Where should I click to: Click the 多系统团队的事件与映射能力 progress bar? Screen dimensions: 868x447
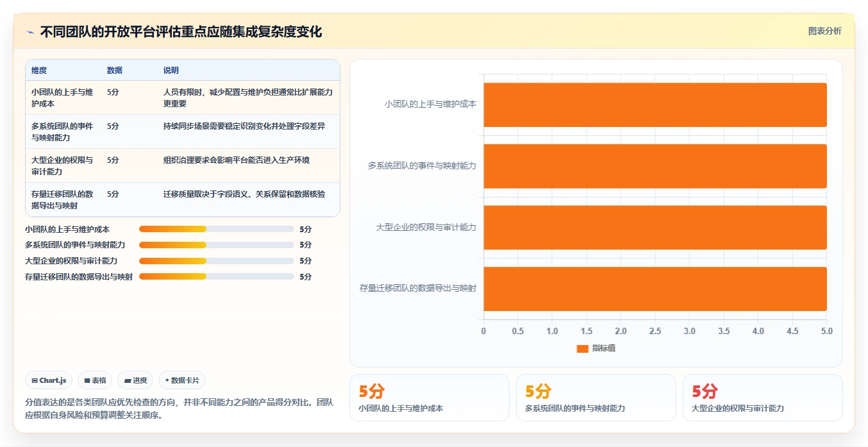click(217, 245)
